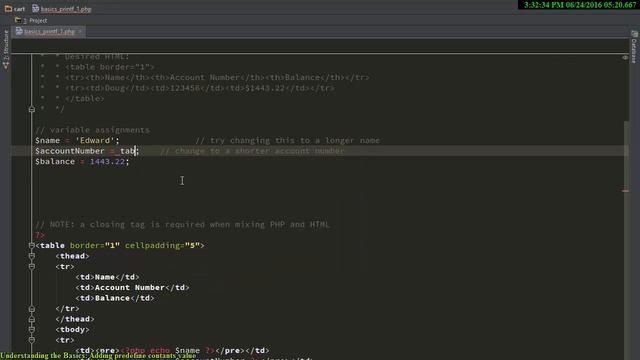Screen dimensions: 640x360
Task: Click the inspection status indicator atop scrollbar
Action: 625,58
